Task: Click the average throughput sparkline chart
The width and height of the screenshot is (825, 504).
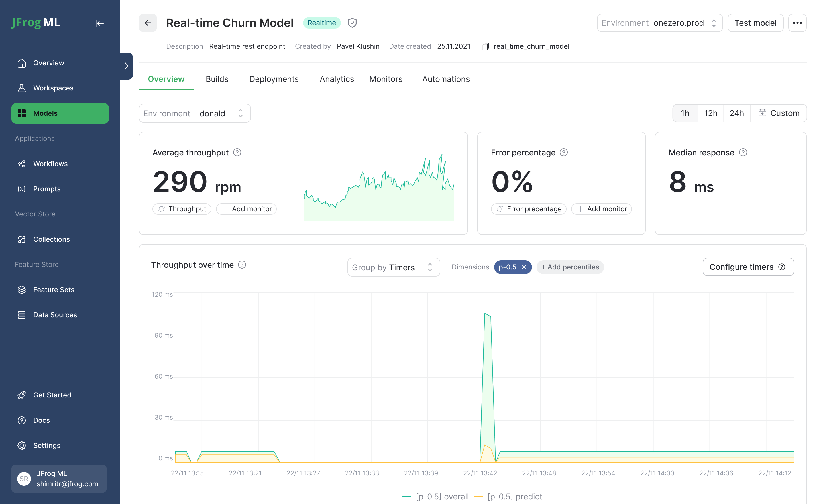Action: [379, 187]
